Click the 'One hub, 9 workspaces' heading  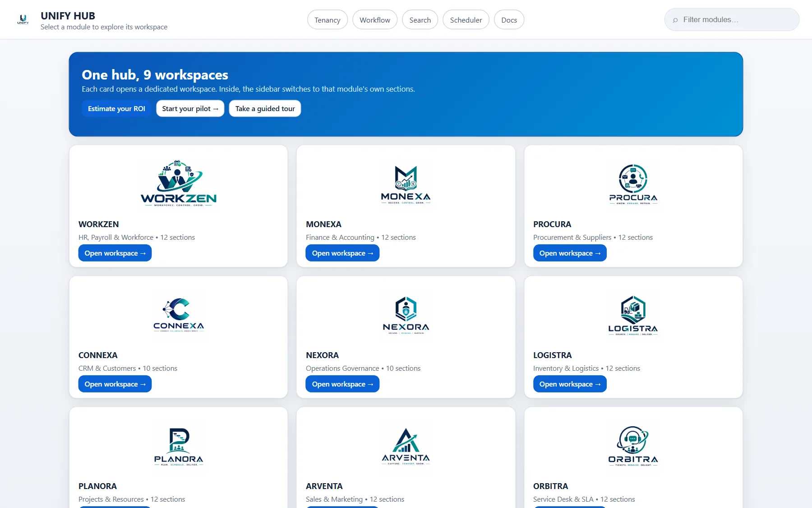(x=155, y=75)
